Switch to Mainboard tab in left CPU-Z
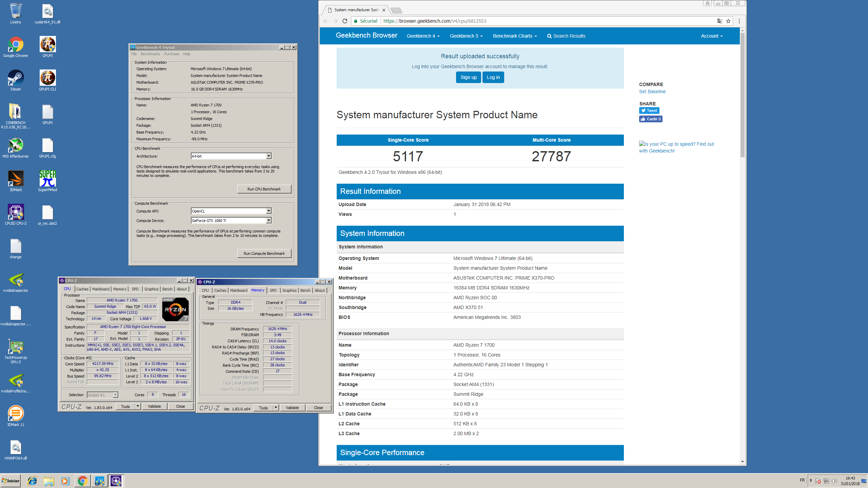This screenshot has height=488, width=868. (x=101, y=289)
